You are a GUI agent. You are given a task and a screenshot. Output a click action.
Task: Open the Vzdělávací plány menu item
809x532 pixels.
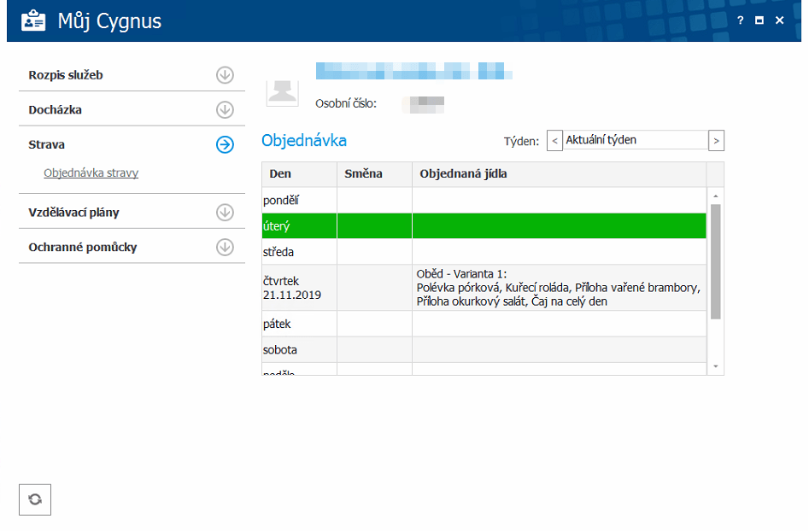73,213
